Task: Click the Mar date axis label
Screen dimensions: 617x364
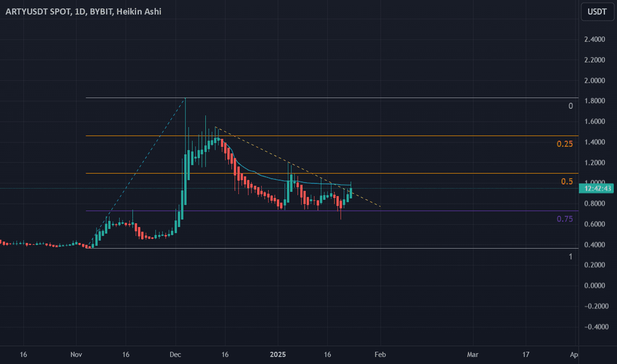Action: pos(473,355)
